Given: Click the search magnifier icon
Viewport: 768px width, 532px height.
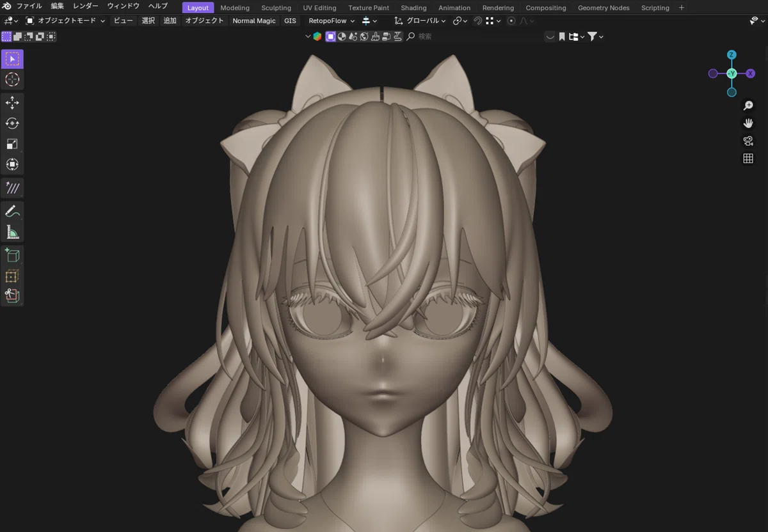Looking at the screenshot, I should (411, 36).
